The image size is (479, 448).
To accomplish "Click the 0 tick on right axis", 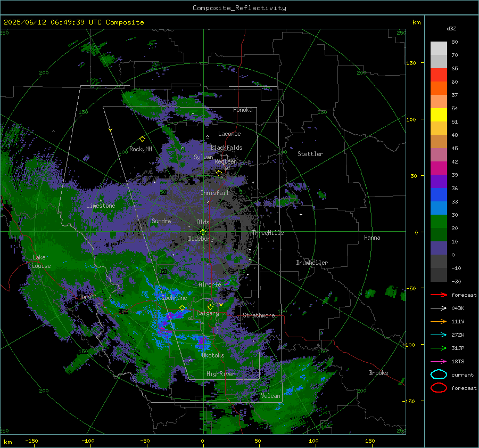I will coord(416,232).
